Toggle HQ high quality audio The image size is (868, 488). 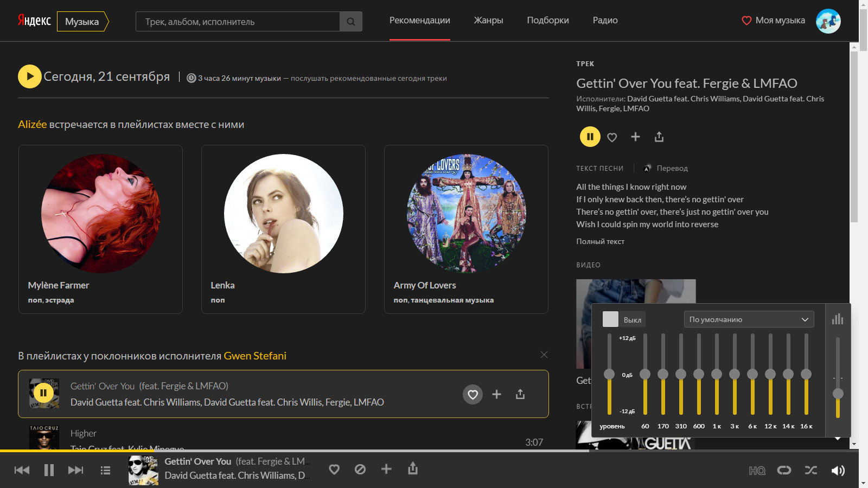(x=757, y=471)
